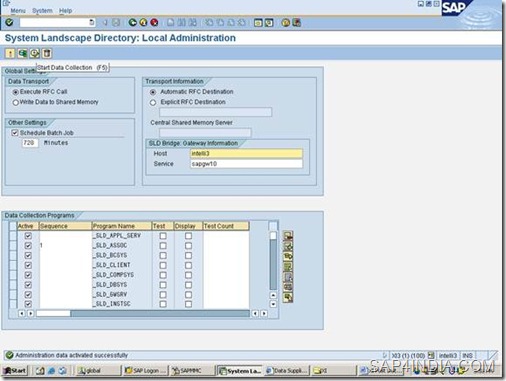Click the green icon in application toolbar
Viewport: 506px width, 381px height.
click(22, 53)
